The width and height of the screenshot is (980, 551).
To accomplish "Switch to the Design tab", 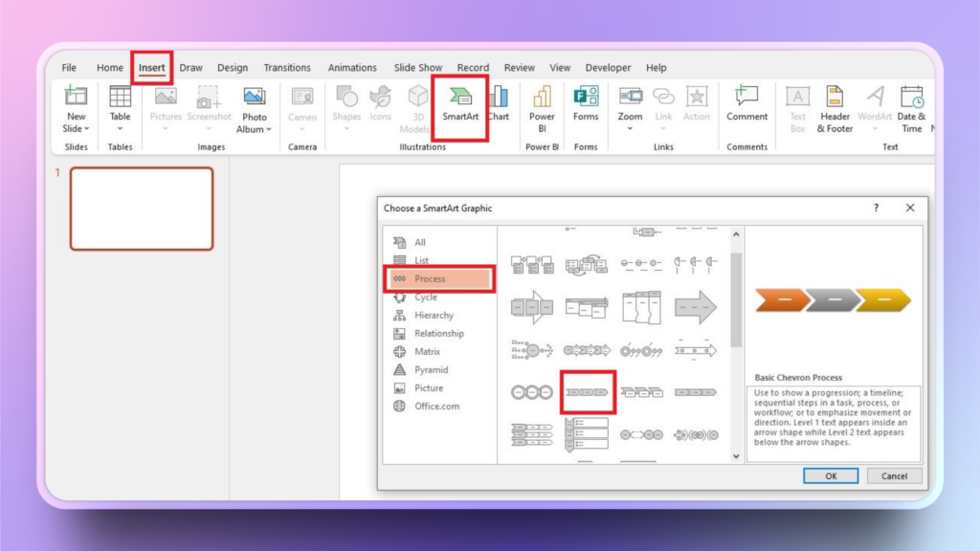I will 233,68.
